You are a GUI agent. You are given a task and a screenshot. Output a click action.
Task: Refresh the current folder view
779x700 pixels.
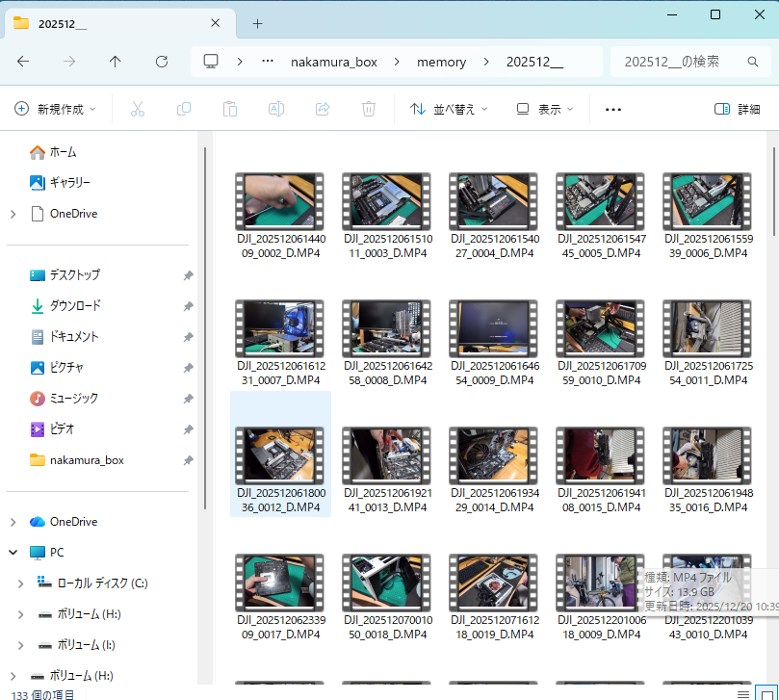pos(162,62)
